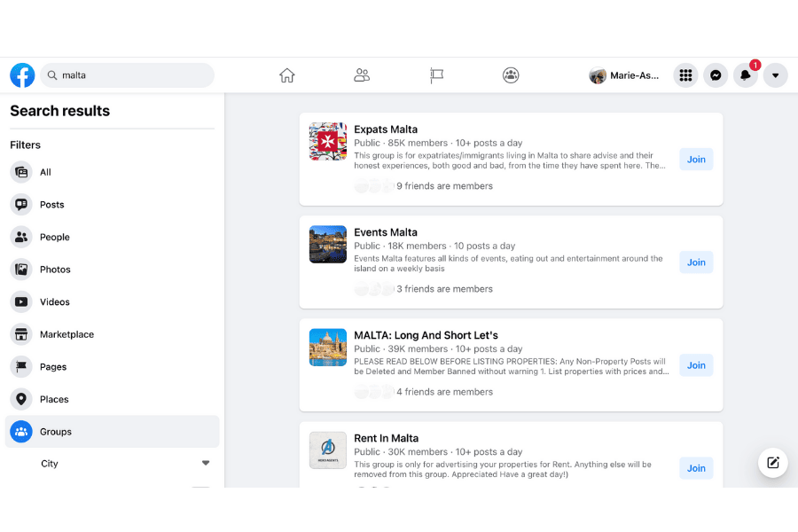Select the Videos filter

112,301
